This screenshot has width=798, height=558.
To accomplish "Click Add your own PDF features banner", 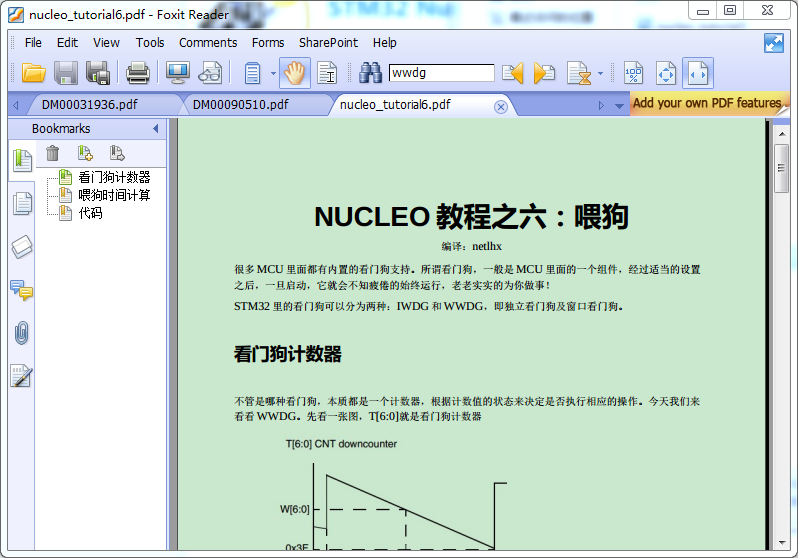I will coord(707,103).
